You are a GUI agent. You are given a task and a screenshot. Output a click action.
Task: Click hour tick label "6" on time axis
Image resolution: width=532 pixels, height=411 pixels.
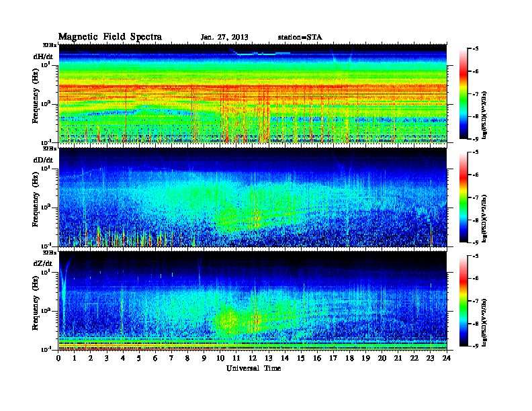click(x=155, y=358)
